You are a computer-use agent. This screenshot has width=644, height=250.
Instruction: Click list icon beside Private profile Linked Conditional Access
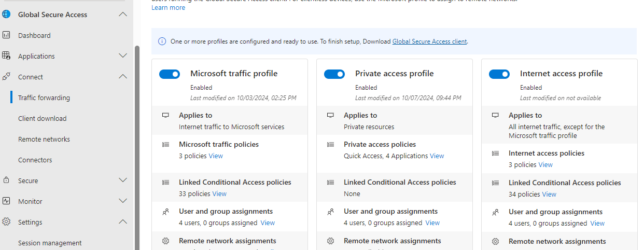pos(330,182)
